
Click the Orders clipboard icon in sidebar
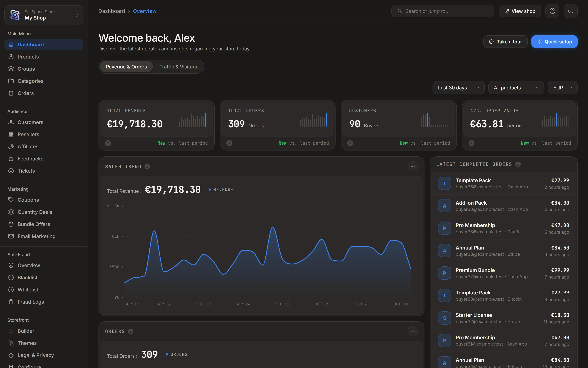point(11,93)
